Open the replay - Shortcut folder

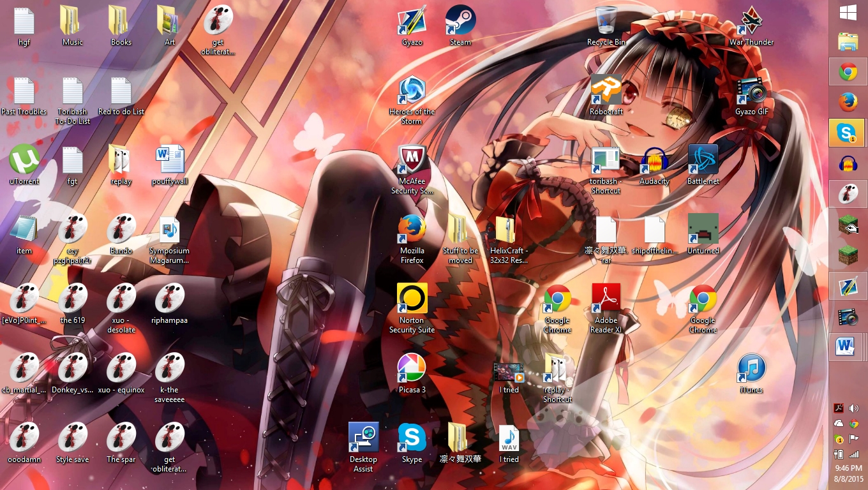(x=558, y=379)
